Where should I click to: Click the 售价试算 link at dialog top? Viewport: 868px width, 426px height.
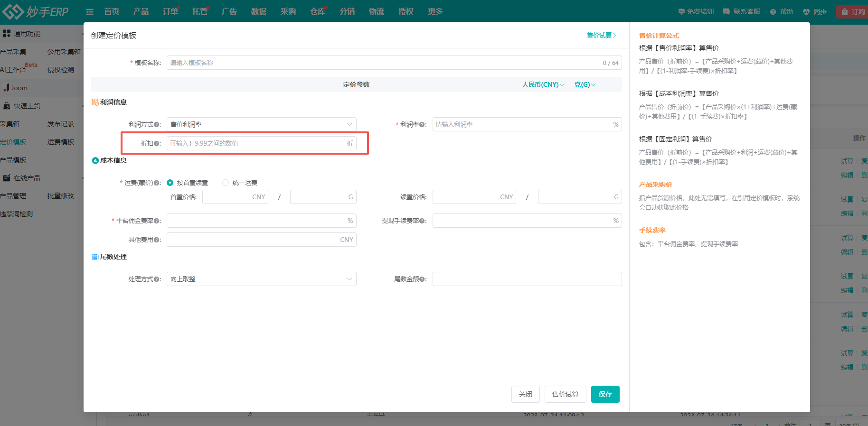(x=601, y=36)
